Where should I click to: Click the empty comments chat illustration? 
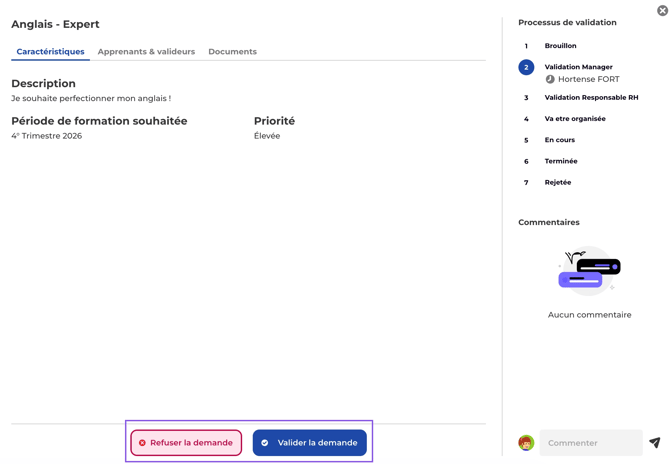(589, 271)
